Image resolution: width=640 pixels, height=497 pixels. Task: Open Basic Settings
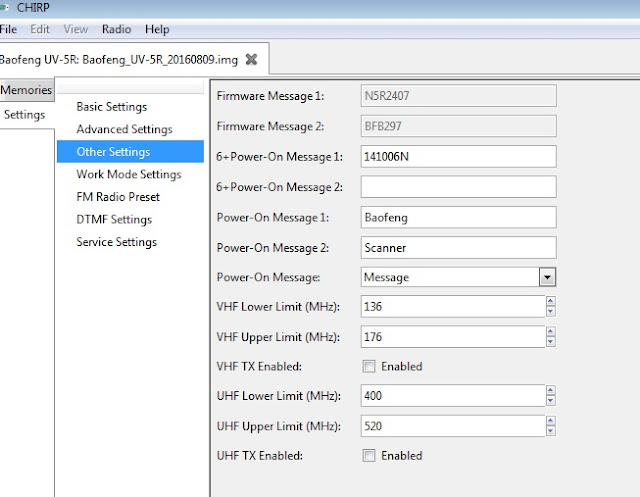click(x=111, y=107)
